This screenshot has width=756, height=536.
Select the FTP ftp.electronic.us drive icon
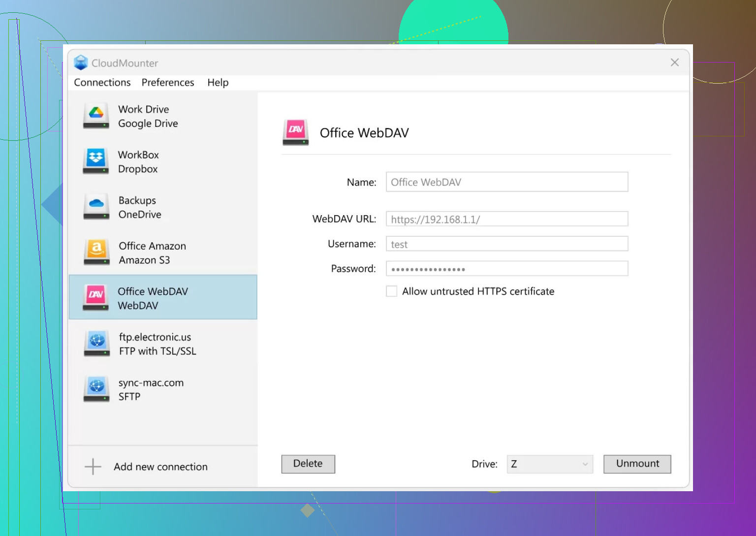pyautogui.click(x=97, y=344)
